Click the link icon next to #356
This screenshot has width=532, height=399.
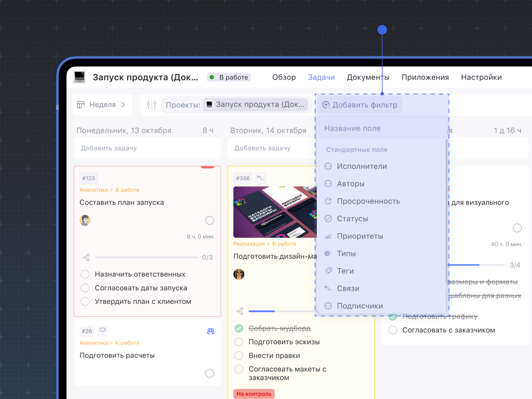[260, 178]
